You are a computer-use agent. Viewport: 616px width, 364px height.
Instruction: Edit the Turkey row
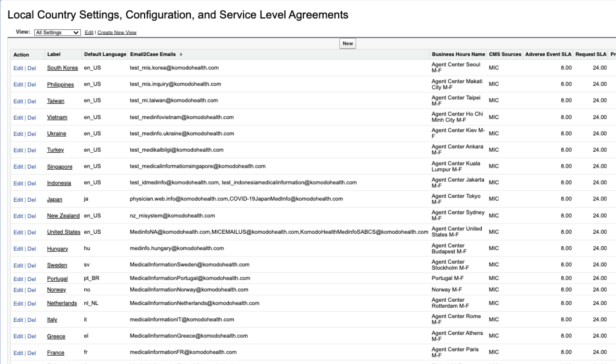tap(18, 150)
